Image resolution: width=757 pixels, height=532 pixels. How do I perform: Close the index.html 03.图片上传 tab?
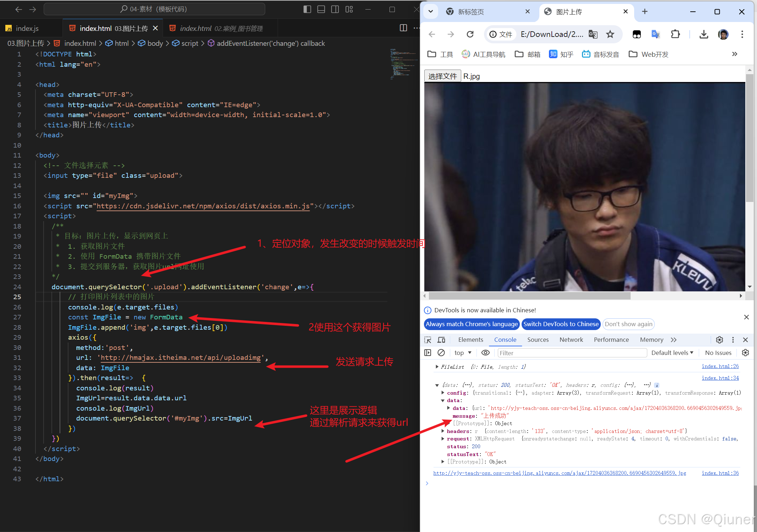tap(155, 28)
